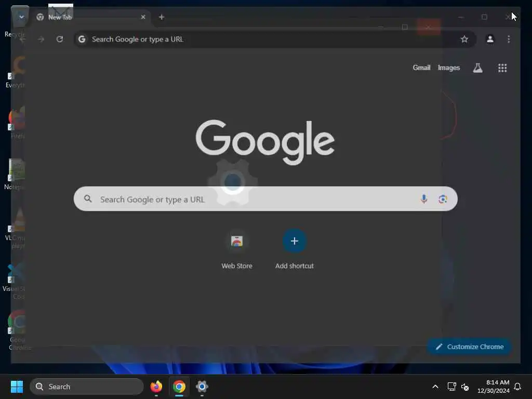Screen dimensions: 532x399
Task: Open Customize Chrome panel
Action: click(x=470, y=347)
